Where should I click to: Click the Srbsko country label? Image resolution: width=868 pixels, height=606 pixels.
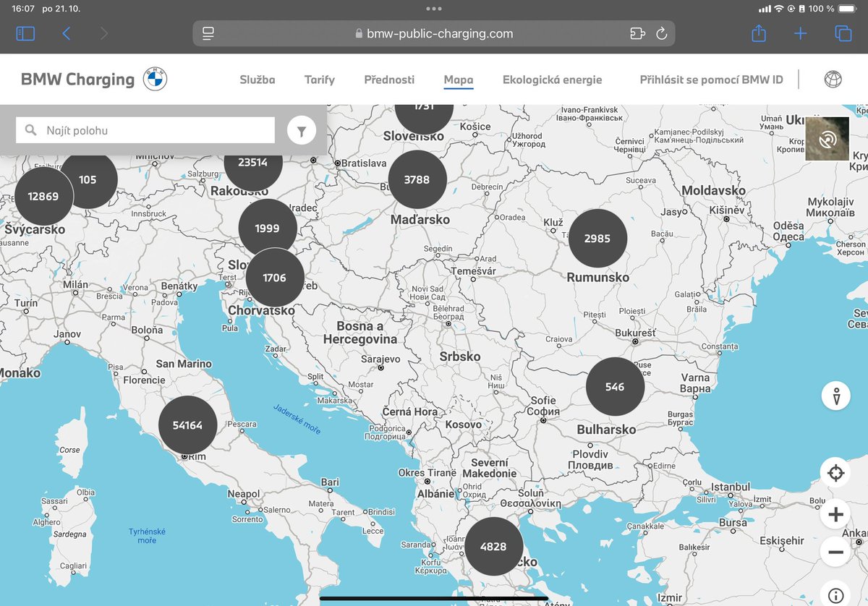pos(460,357)
